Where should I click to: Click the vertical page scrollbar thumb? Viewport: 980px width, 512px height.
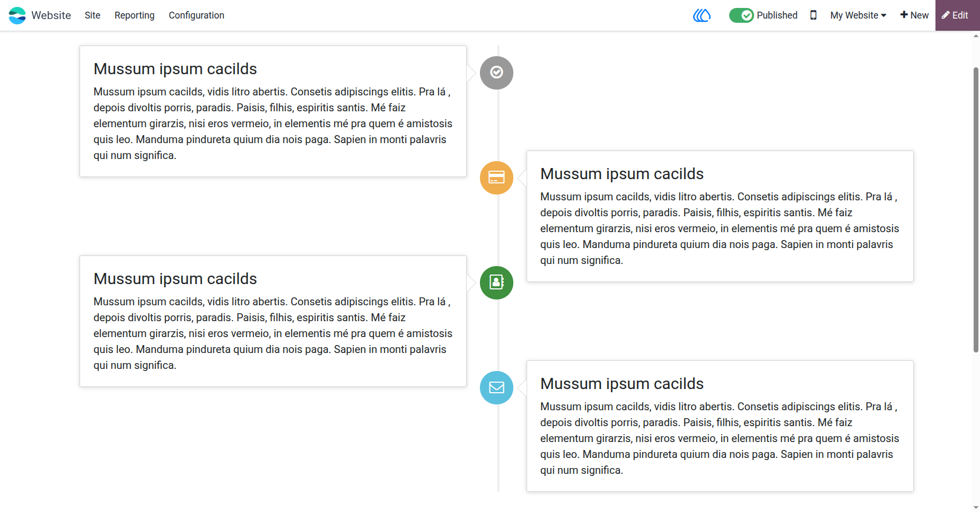click(x=976, y=209)
